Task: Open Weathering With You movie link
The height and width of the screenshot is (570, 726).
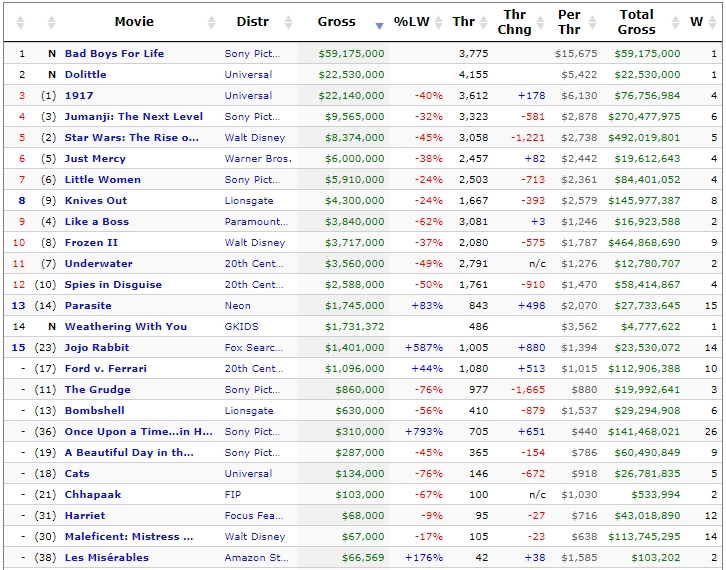Action: 126,326
